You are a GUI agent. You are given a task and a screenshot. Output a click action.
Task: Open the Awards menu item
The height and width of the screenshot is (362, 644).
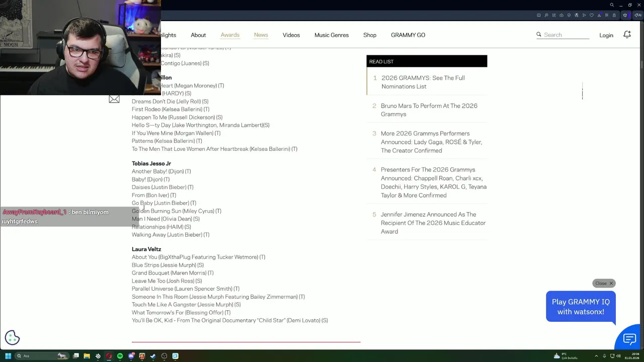pos(230,35)
